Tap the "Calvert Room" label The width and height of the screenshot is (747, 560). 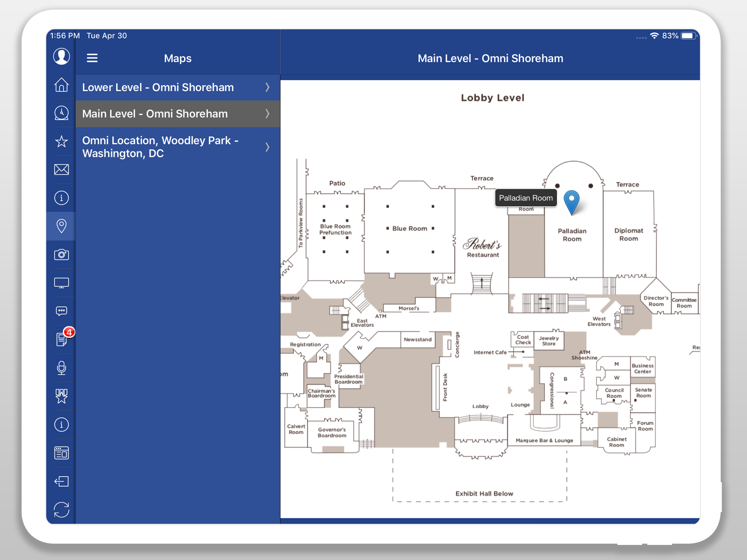[x=296, y=429]
